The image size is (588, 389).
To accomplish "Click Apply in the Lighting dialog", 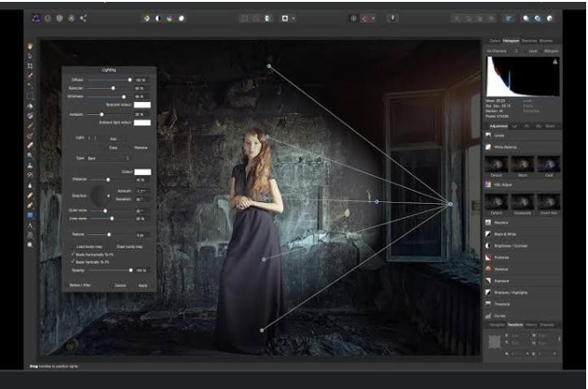I will click(143, 283).
